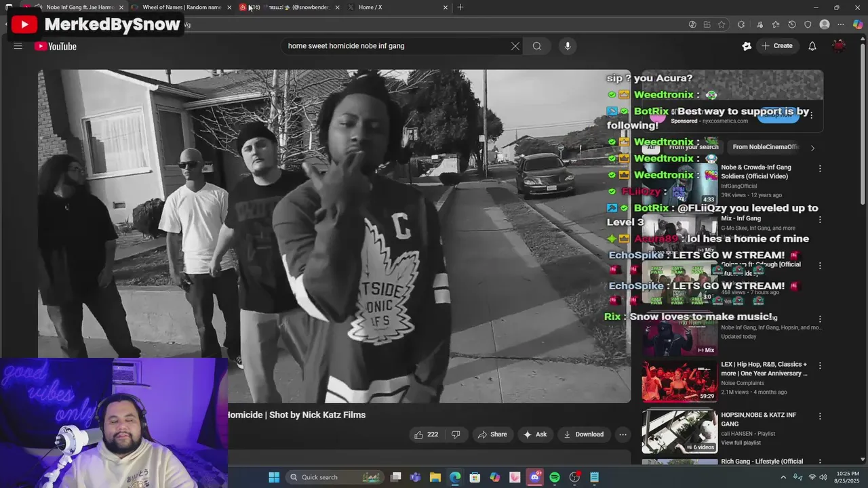Viewport: 868px width, 488px height.
Task: Download the video
Action: [583, 434]
